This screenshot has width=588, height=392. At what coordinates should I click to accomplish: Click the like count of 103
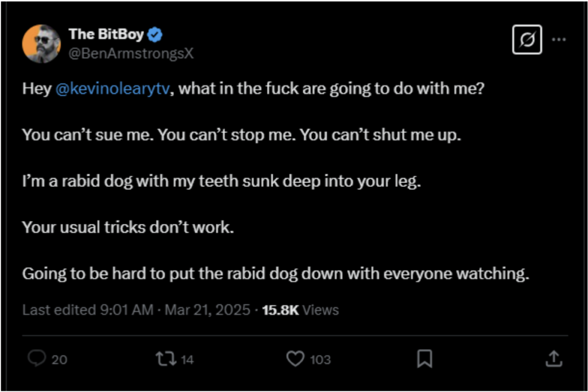point(320,360)
